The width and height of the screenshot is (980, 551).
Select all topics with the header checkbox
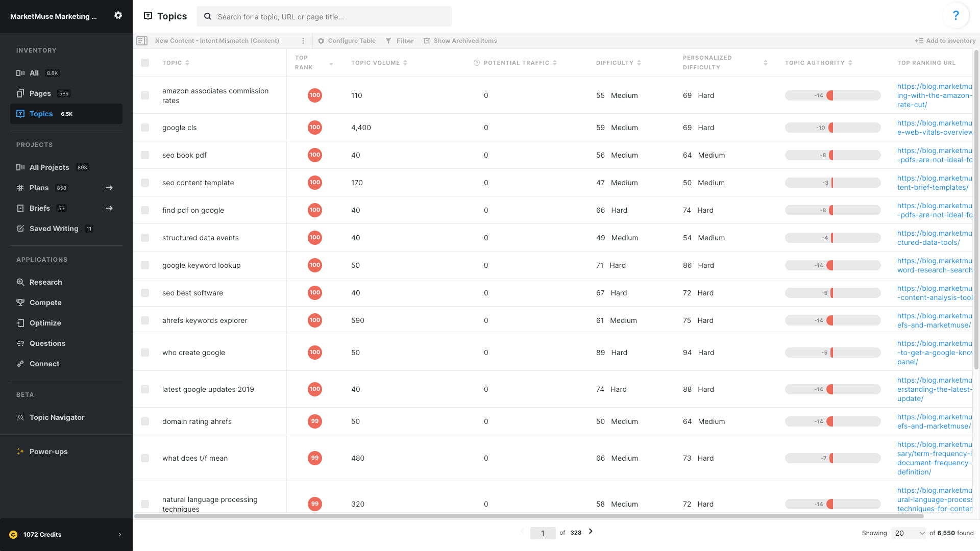click(x=145, y=62)
